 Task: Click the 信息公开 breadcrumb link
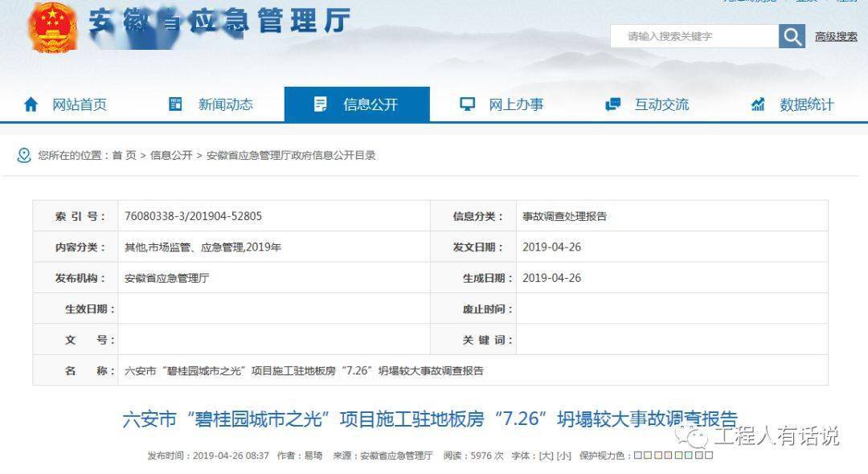(171, 155)
